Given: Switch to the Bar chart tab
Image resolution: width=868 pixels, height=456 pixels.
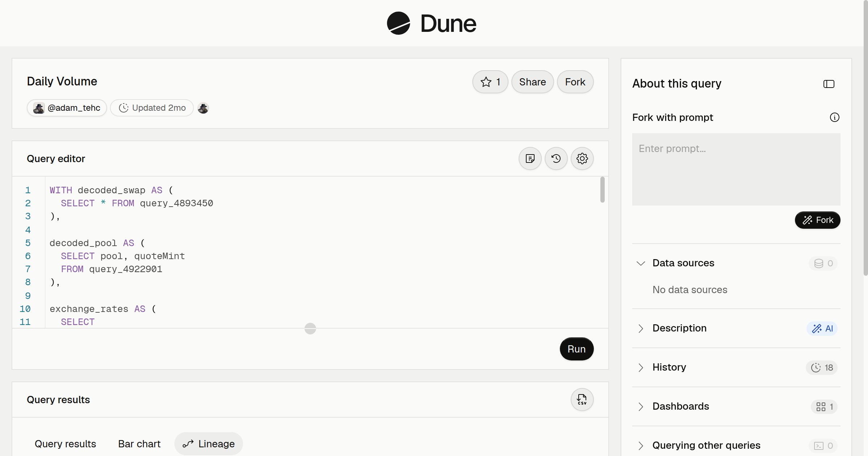Looking at the screenshot, I should pyautogui.click(x=139, y=444).
